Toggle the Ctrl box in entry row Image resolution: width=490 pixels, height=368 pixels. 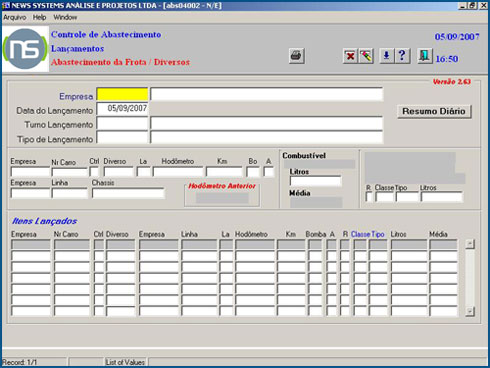pos(94,172)
